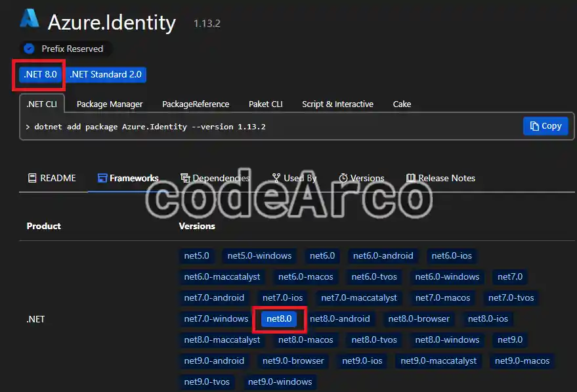Viewport: 577px width, 392px height.
Task: Click the net6.0-maccatalyst framework tag
Action: click(x=222, y=277)
